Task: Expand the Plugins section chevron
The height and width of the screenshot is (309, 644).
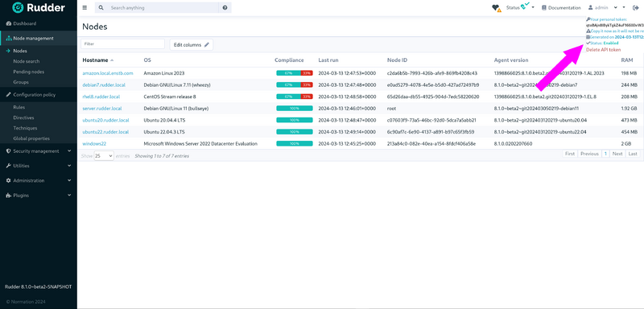Action: [69, 196]
